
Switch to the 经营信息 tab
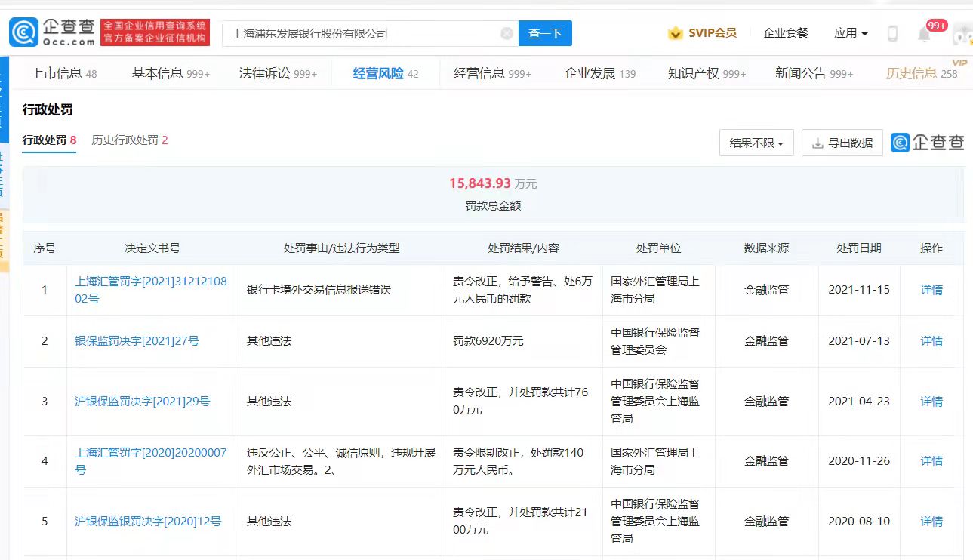[492, 74]
